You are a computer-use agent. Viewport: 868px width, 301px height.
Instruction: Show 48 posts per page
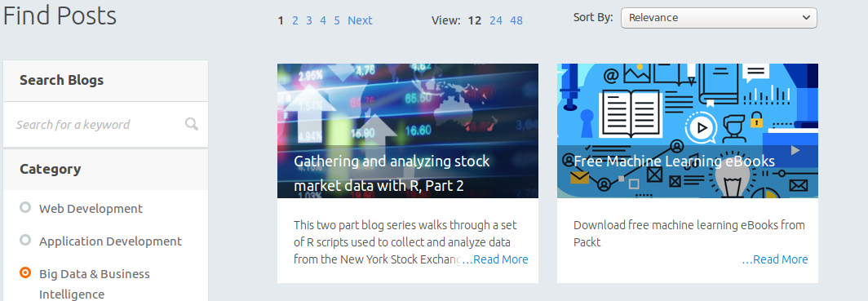point(516,20)
